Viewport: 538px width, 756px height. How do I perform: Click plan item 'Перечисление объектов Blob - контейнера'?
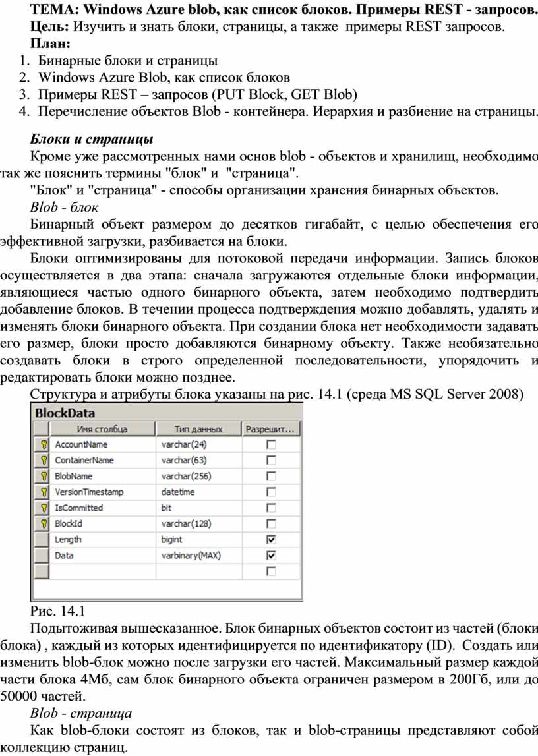[x=173, y=111]
